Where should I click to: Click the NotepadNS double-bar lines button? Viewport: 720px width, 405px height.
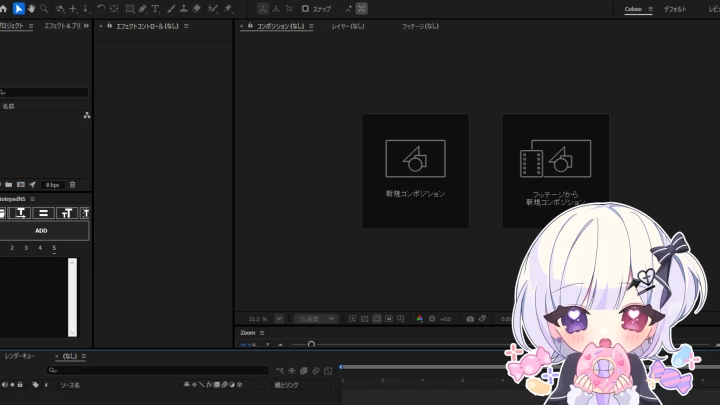tap(43, 213)
